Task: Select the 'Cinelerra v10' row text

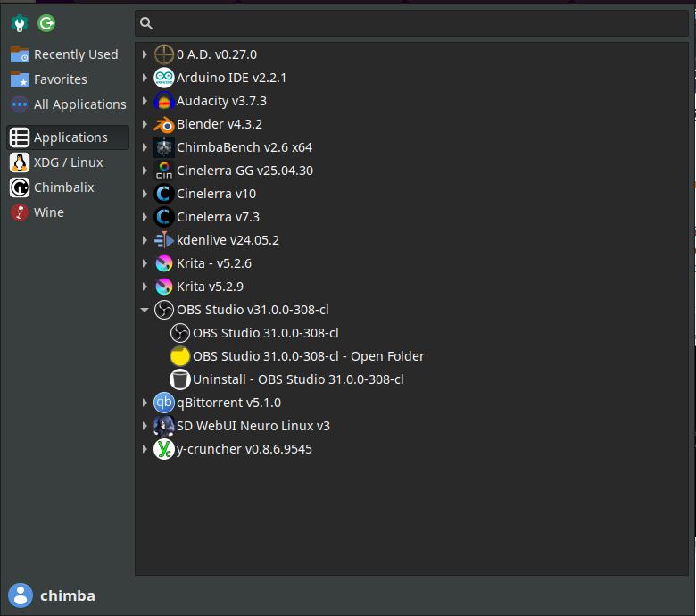Action: tap(216, 194)
